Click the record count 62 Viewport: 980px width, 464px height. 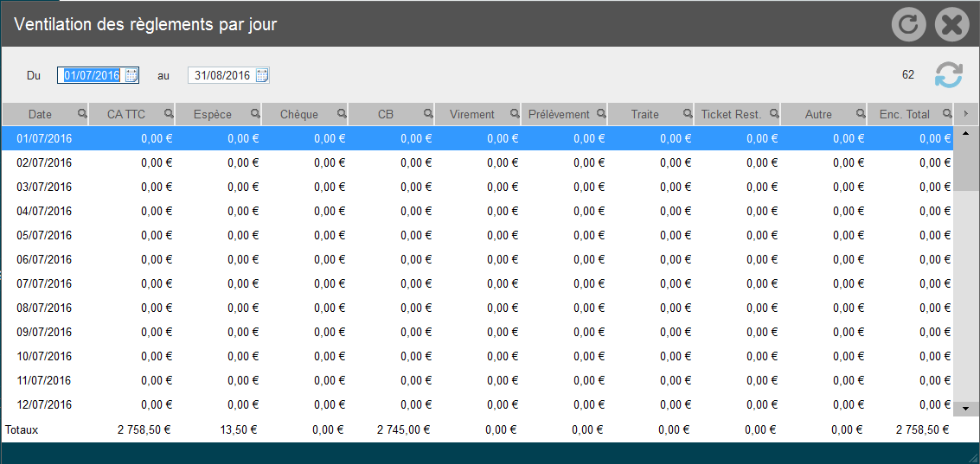[908, 75]
